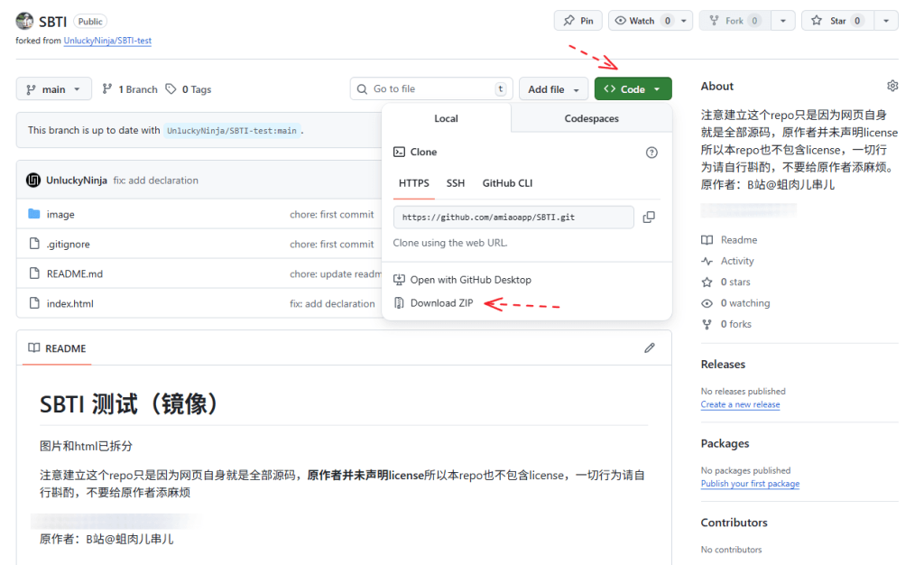The height and width of the screenshot is (565, 924).
Task: Click the 0 Tags icon link
Action: 188,89
